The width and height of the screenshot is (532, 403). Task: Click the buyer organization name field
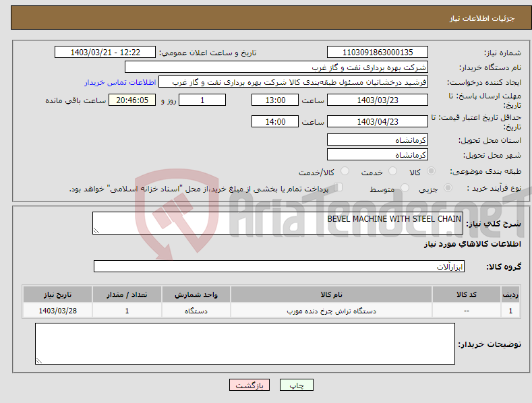pyautogui.click(x=276, y=67)
